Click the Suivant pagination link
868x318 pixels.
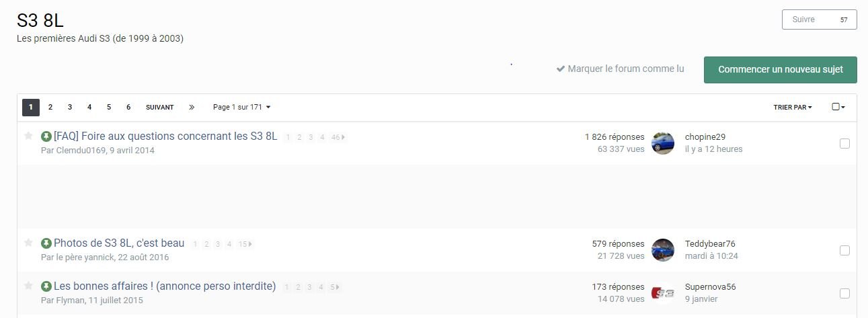[x=159, y=108]
